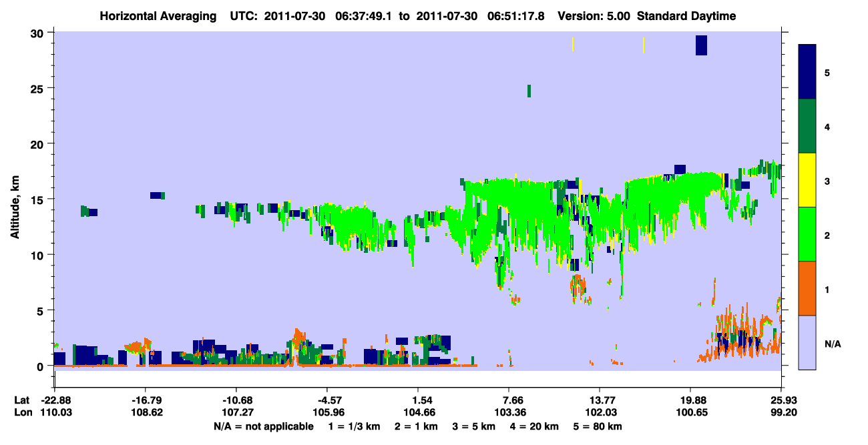Click the lavender N/A colorbar segment

pyautogui.click(x=807, y=342)
